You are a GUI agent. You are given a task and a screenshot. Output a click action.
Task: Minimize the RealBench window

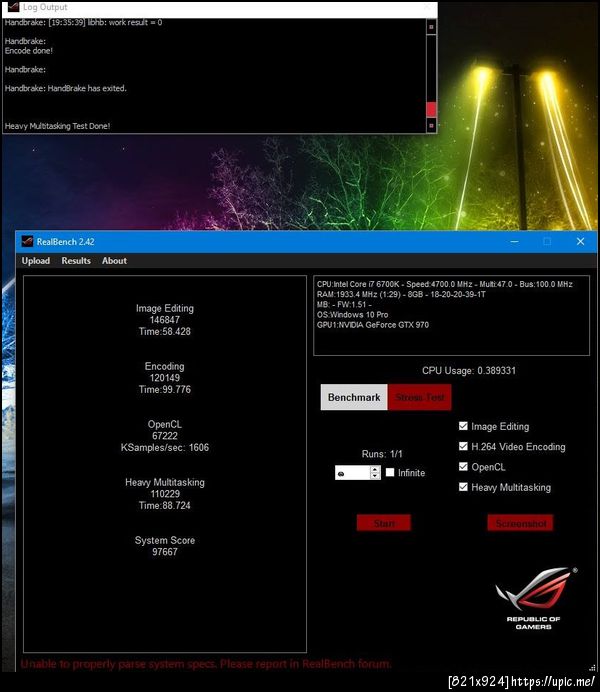click(514, 241)
